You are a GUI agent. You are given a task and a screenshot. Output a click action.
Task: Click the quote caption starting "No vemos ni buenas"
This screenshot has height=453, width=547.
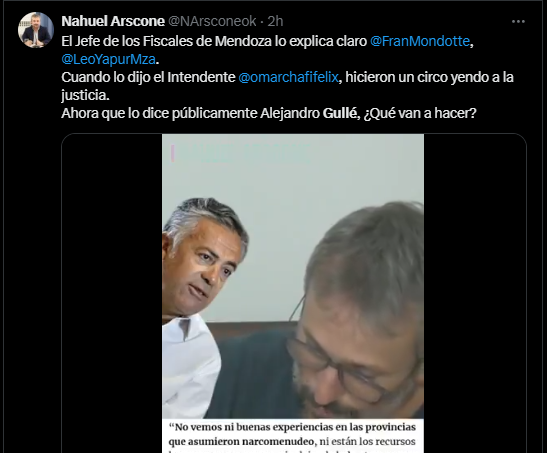pos(292,436)
